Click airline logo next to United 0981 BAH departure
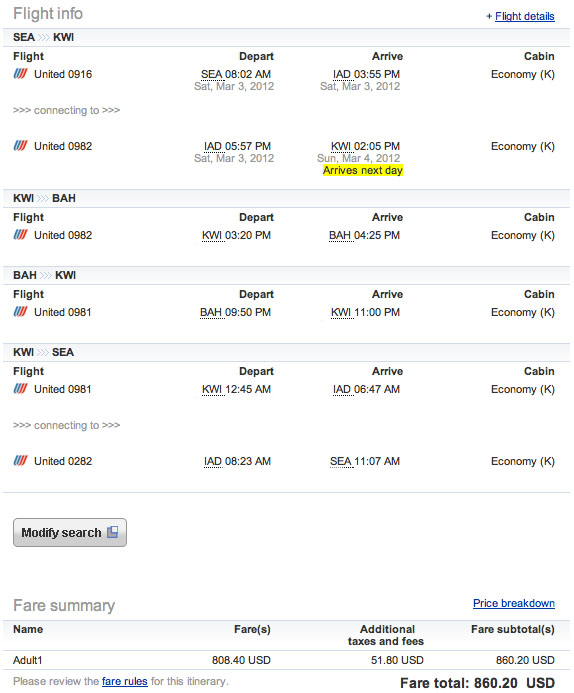The image size is (574, 693). coord(20,312)
